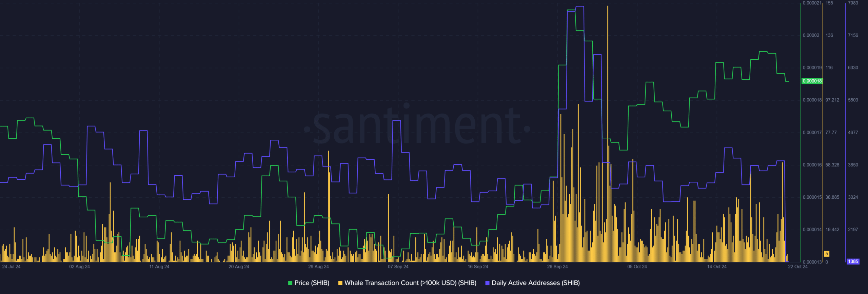The width and height of the screenshot is (868, 294).
Task: Click the 24 Jul 24 date label
Action: click(11, 267)
